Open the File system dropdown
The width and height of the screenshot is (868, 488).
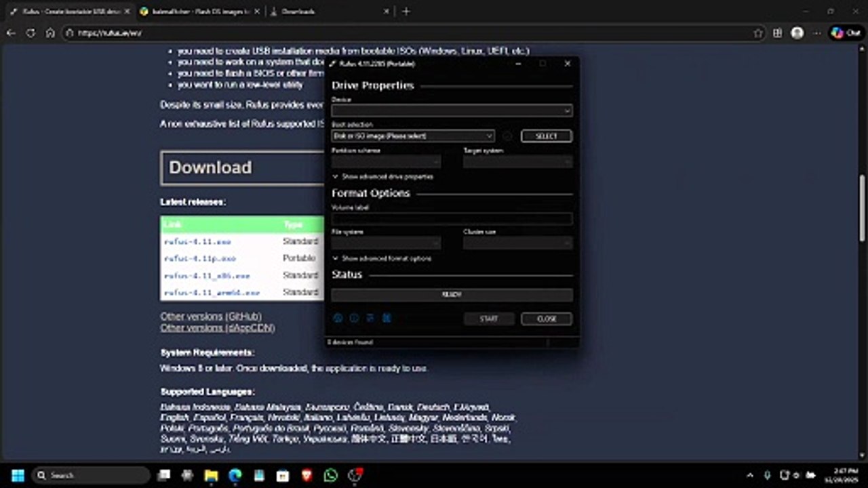(386, 243)
